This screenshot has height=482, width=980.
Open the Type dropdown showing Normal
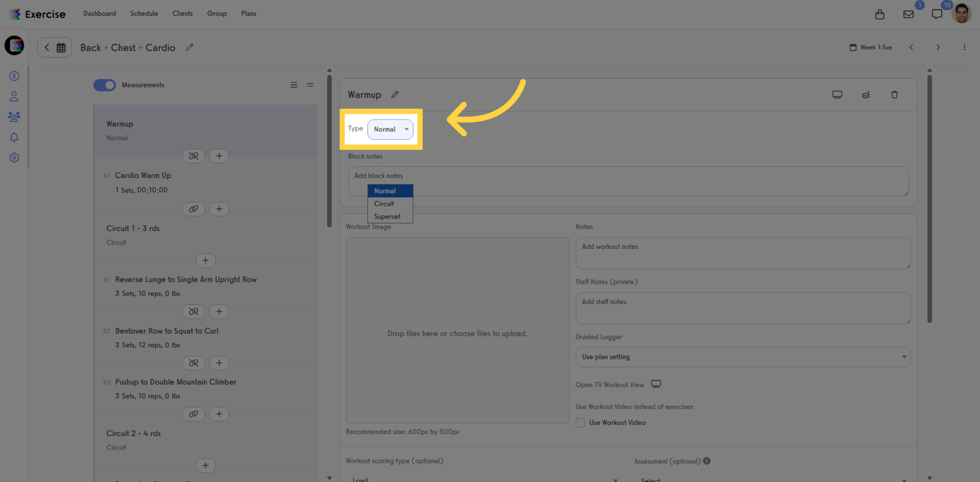[390, 129]
